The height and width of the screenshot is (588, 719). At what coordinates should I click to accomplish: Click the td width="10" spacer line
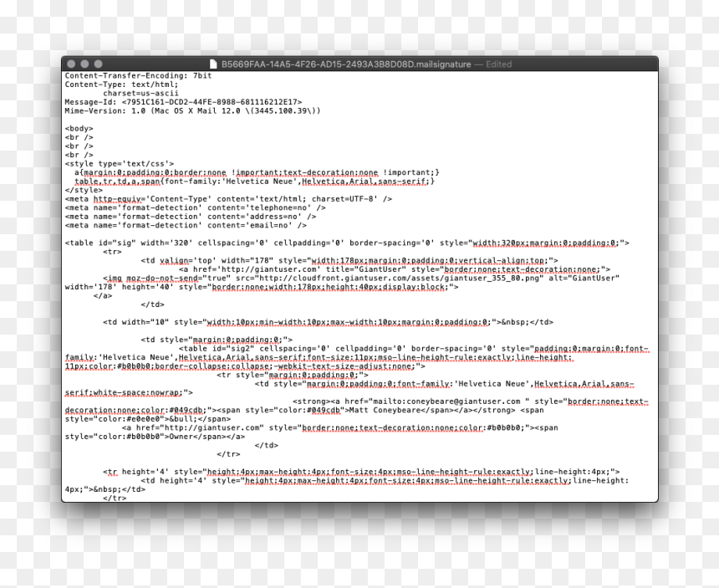[328, 322]
